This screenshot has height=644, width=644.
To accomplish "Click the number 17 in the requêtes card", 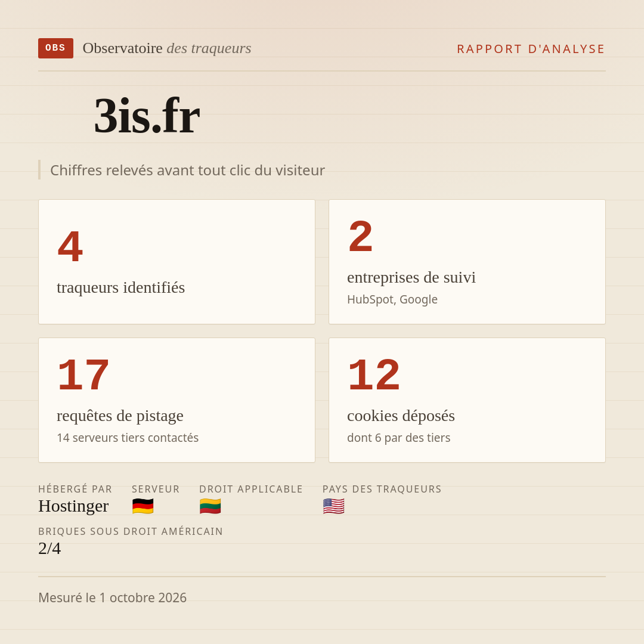I will pyautogui.click(x=83, y=374).
